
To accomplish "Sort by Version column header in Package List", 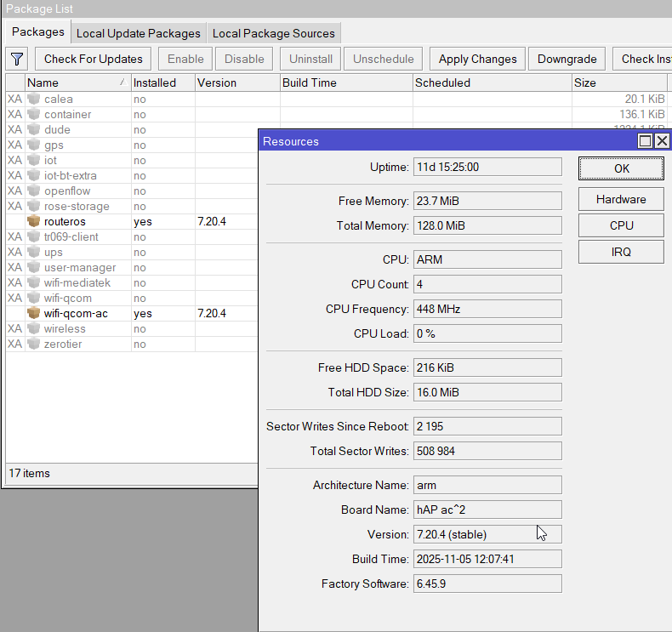I will pos(237,83).
